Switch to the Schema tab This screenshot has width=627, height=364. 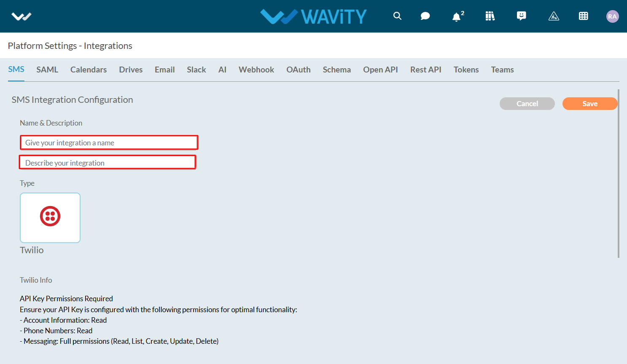tap(337, 70)
